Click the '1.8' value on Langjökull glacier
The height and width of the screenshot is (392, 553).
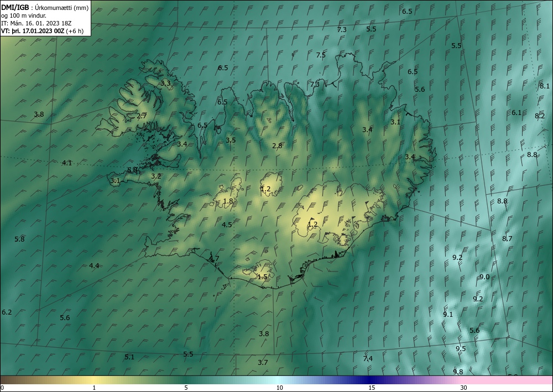[228, 201]
